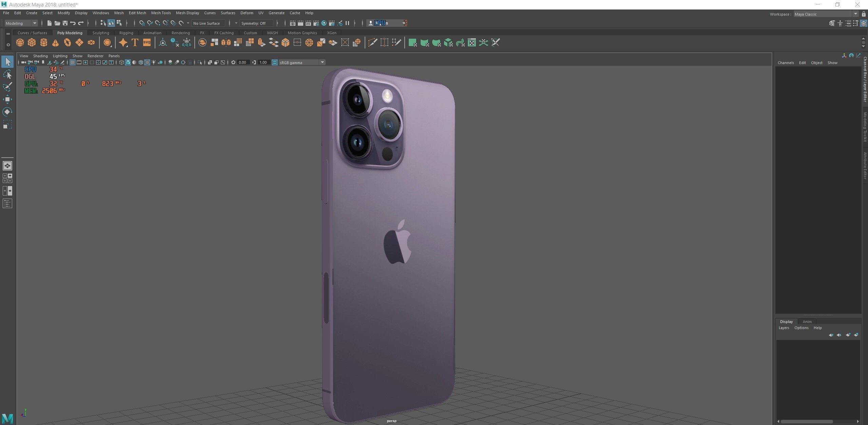Activate the Scale tool

(7, 124)
